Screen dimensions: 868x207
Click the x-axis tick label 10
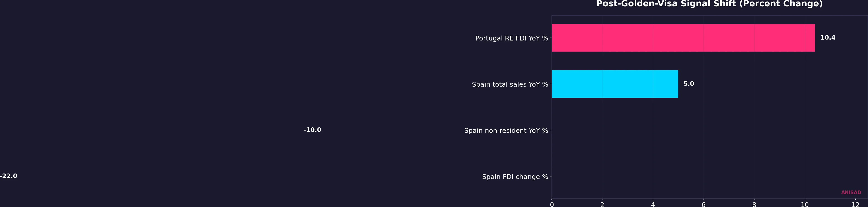coord(805,204)
